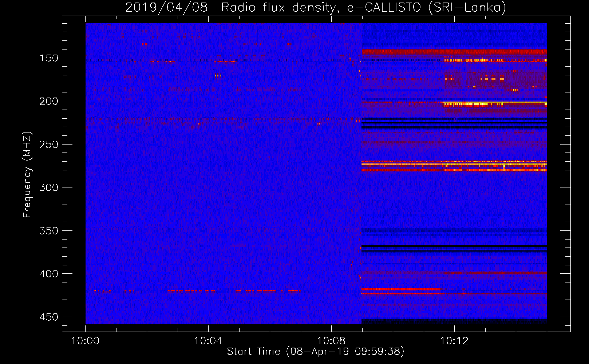Click the '300' frequency tick label
The image size is (589, 364).
pyautogui.click(x=49, y=187)
